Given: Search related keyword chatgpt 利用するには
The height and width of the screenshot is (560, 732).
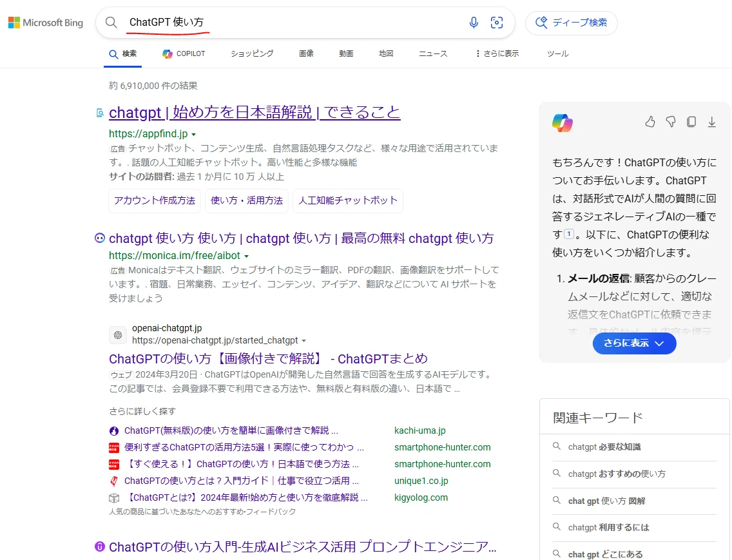Looking at the screenshot, I should point(608,527).
